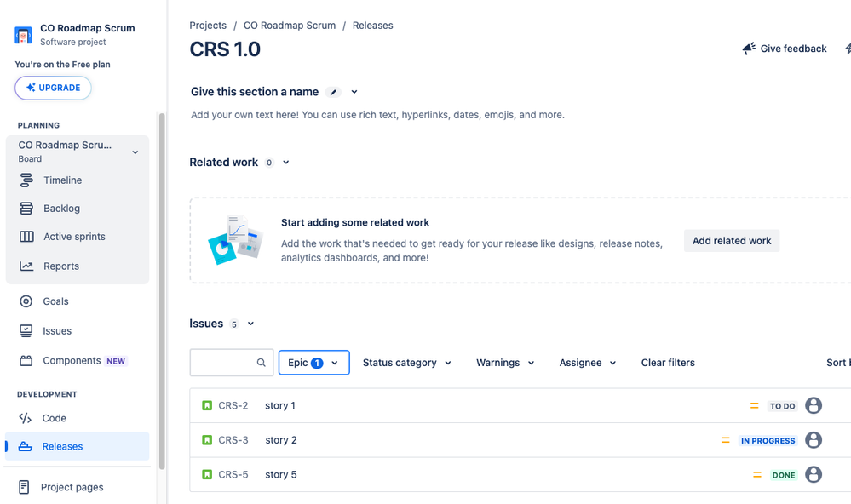Click the medium priority icon on story 5
This screenshot has width=851, height=504.
pos(757,475)
